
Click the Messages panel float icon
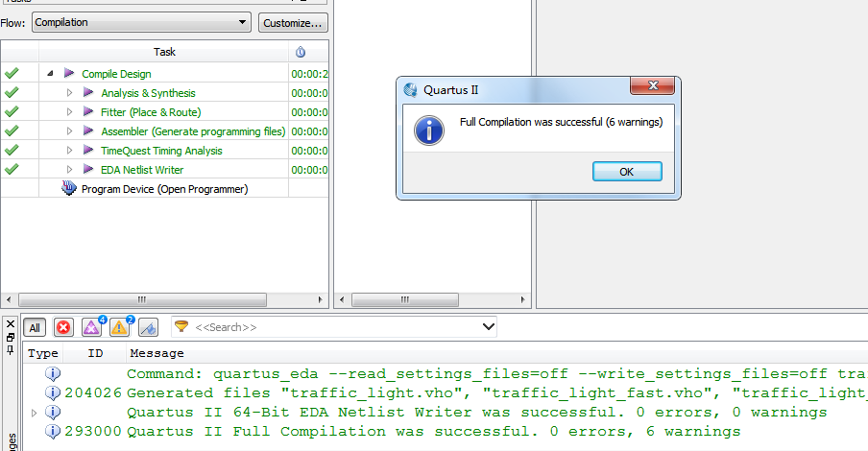pyautogui.click(x=11, y=337)
